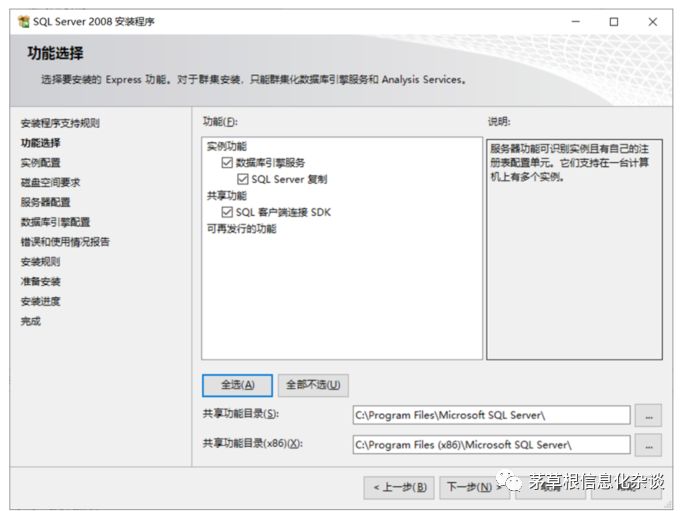
Task: Click the 功能(F) label
Action: coord(220,122)
